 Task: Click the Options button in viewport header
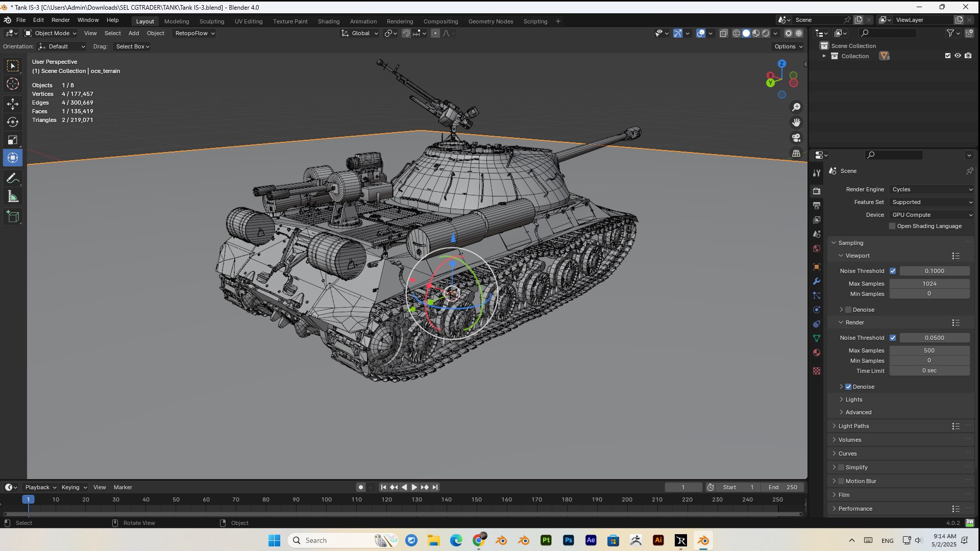pos(788,46)
